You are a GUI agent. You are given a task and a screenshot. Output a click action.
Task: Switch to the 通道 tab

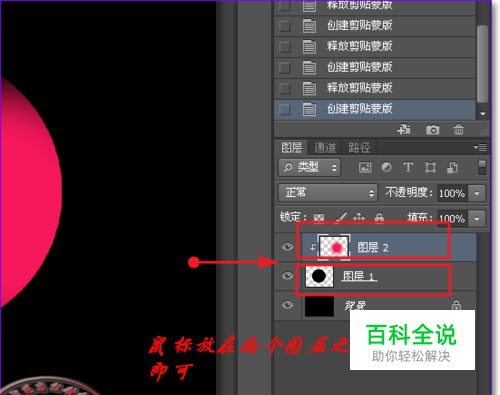click(x=325, y=147)
